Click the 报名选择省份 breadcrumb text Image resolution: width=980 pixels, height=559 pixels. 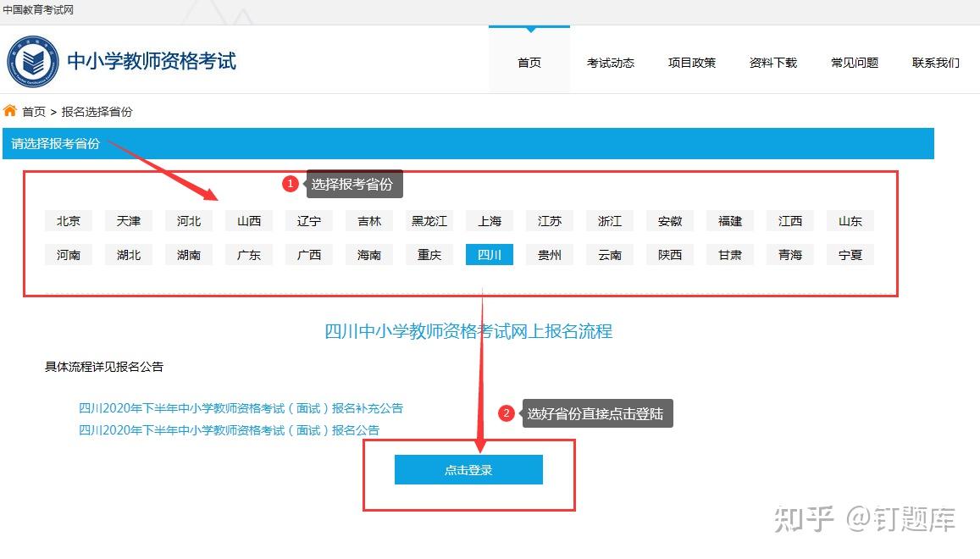pyautogui.click(x=97, y=112)
